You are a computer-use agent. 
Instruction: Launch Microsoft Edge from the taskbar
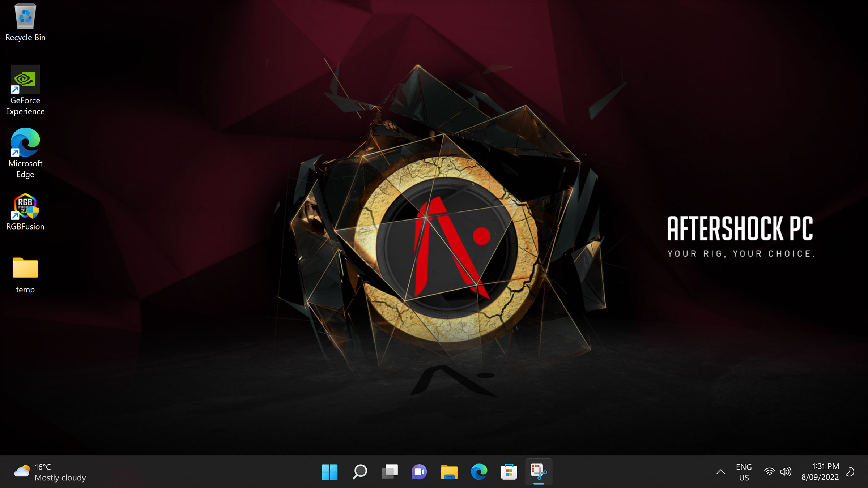point(479,472)
